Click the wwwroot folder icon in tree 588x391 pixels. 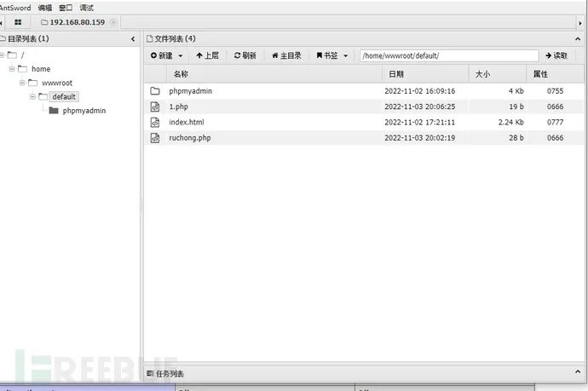[32, 83]
